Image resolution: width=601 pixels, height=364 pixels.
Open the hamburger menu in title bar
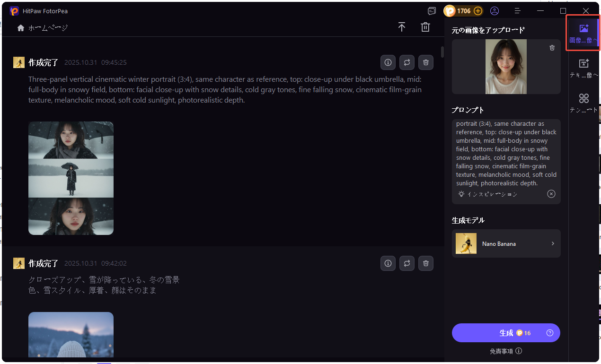click(518, 11)
